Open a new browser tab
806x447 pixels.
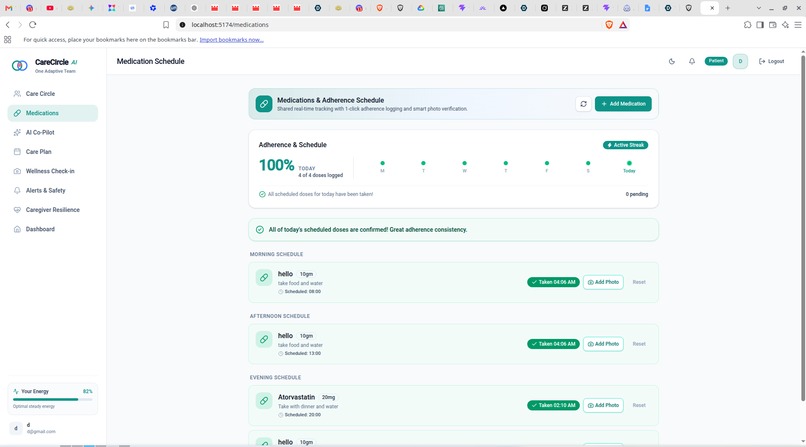click(727, 8)
